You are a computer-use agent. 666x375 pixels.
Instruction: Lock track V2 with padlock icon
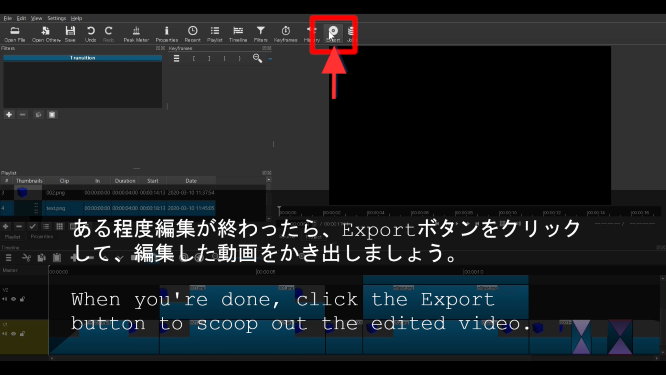coord(23,299)
